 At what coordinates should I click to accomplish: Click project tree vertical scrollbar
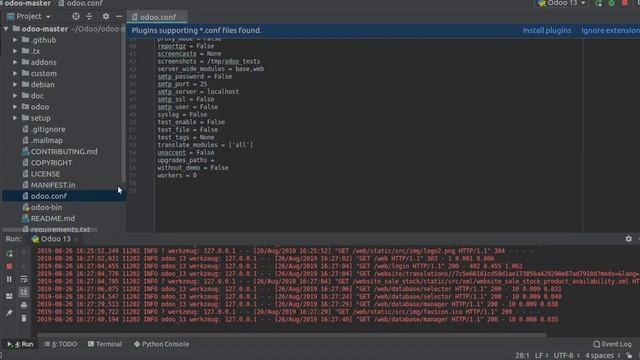(x=124, y=108)
